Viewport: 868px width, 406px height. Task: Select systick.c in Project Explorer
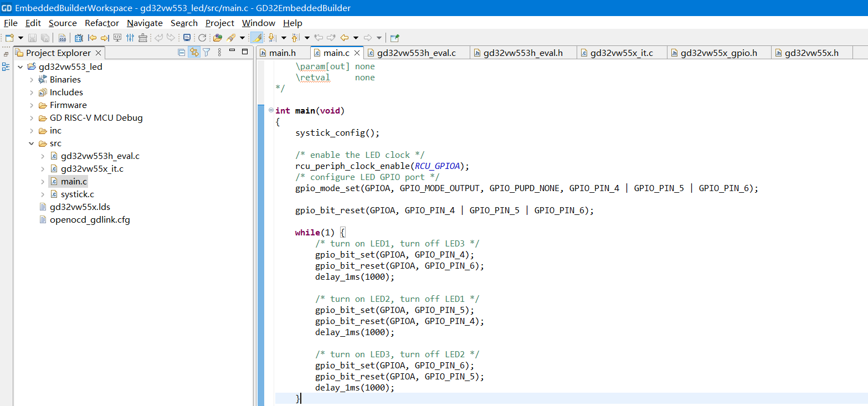77,194
